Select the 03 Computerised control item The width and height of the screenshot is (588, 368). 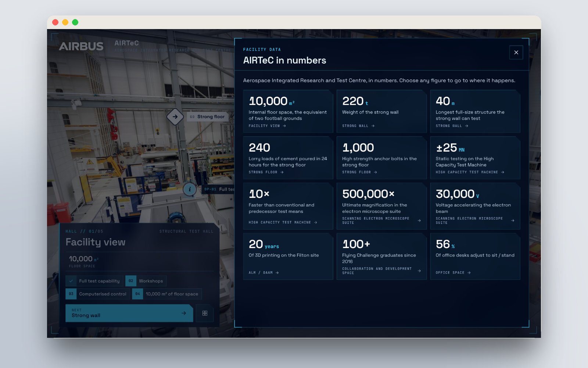click(98, 294)
